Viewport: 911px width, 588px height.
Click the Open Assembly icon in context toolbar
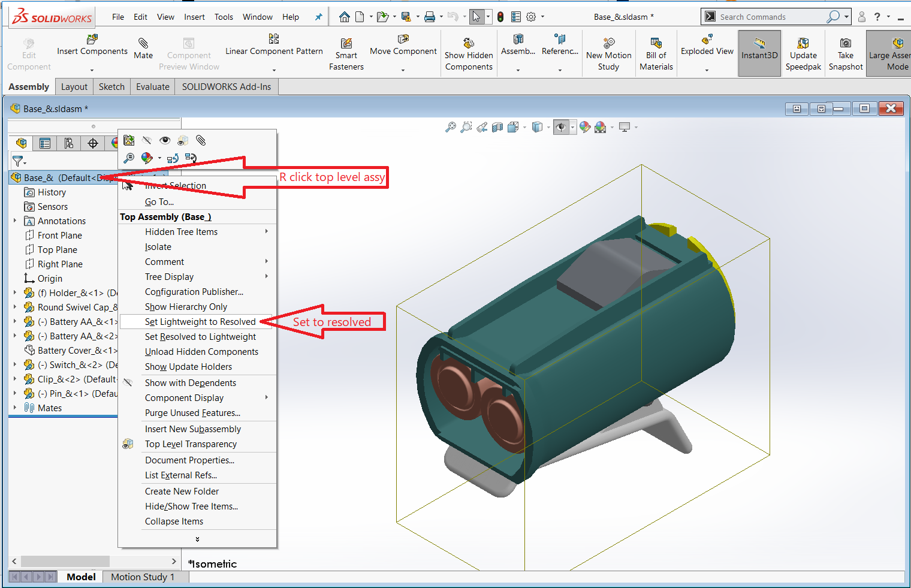pos(129,140)
